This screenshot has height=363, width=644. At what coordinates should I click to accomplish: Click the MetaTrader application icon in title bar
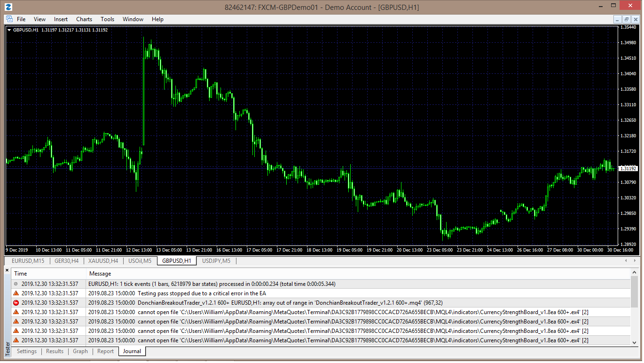tap(8, 7)
